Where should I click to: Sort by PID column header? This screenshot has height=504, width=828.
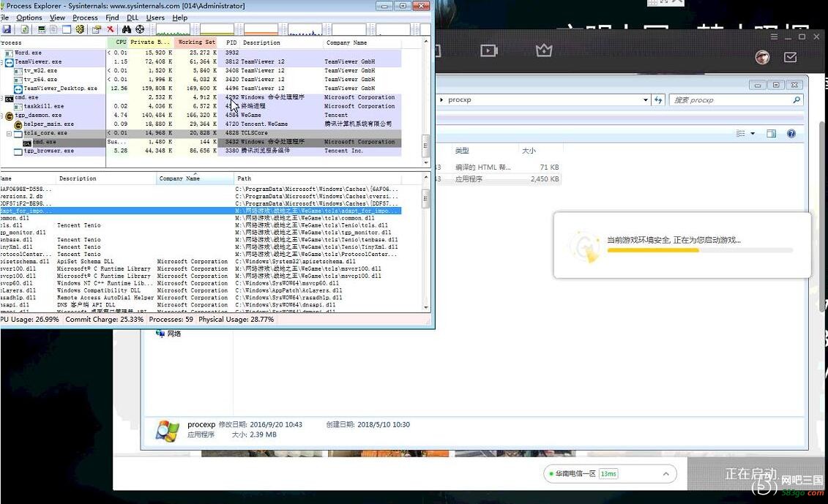[x=230, y=42]
